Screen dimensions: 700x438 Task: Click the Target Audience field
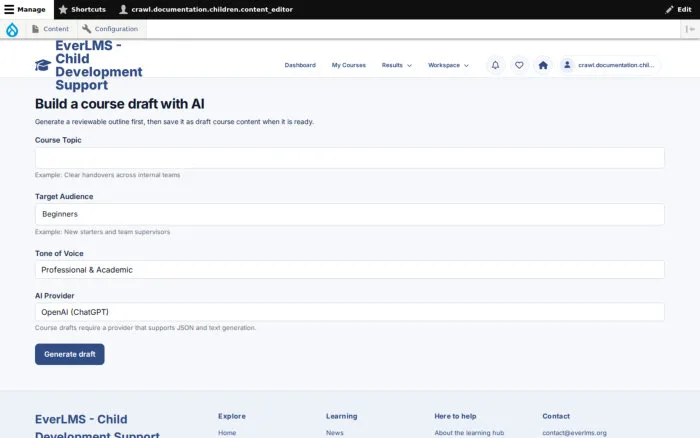350,214
